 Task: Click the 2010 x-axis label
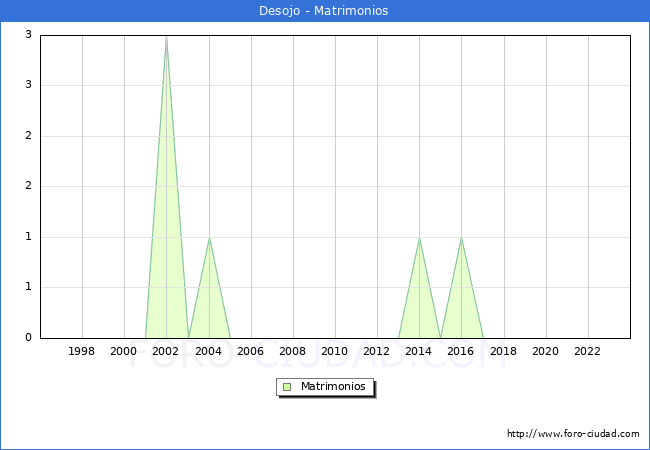(334, 352)
